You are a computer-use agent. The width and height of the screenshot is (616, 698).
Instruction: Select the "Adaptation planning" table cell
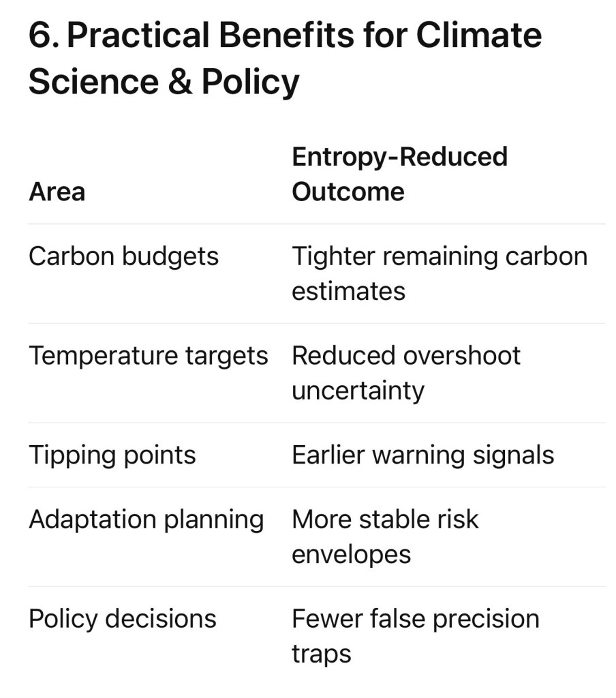click(x=146, y=520)
